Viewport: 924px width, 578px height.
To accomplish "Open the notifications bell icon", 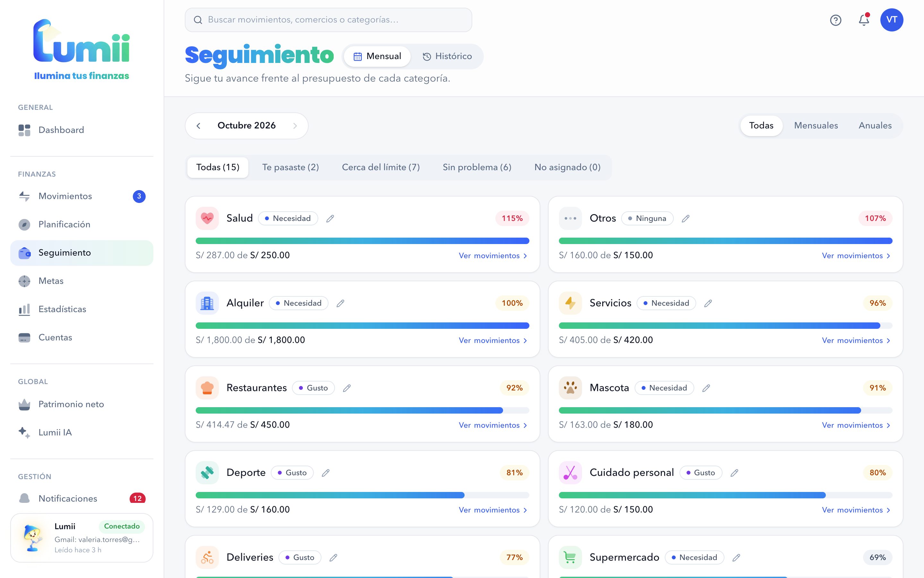I will (864, 20).
